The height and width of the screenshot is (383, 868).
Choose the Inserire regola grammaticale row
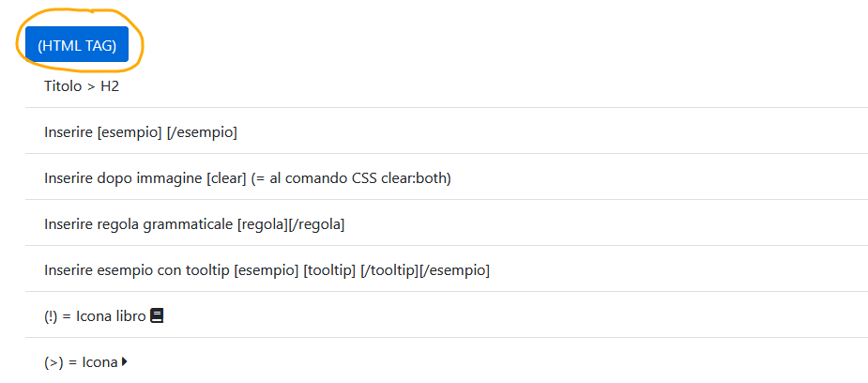coord(447,224)
